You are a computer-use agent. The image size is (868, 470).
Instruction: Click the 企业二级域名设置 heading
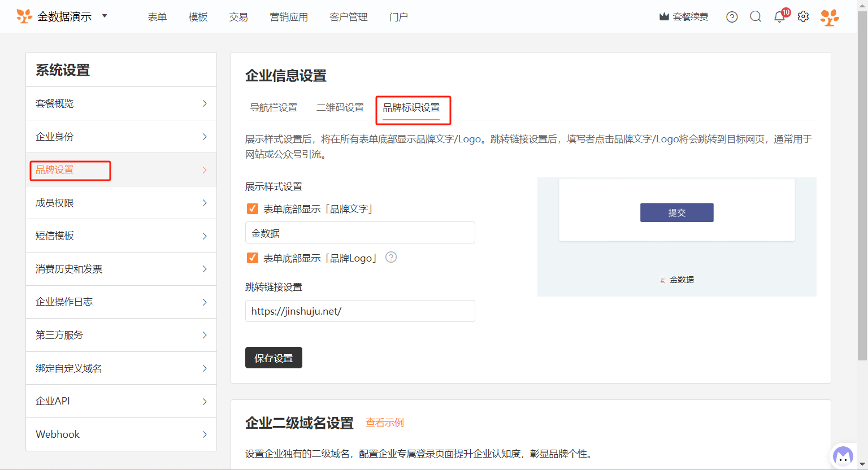pos(300,423)
